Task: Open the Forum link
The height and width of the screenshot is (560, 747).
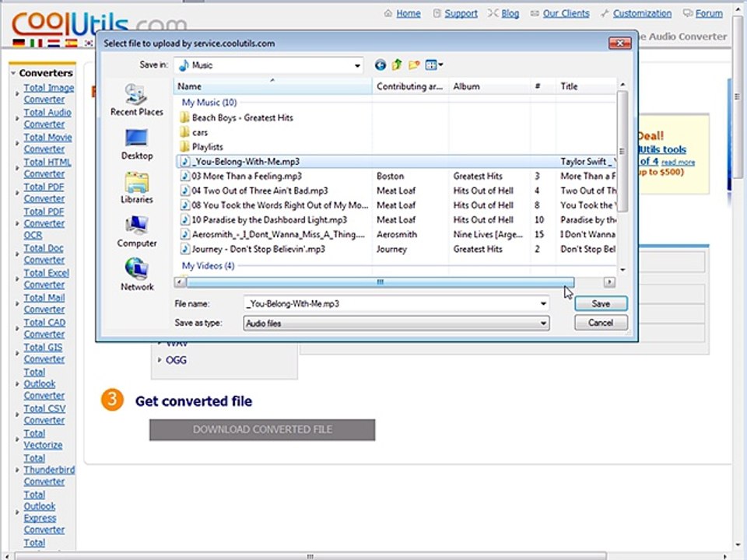Action: click(x=709, y=13)
